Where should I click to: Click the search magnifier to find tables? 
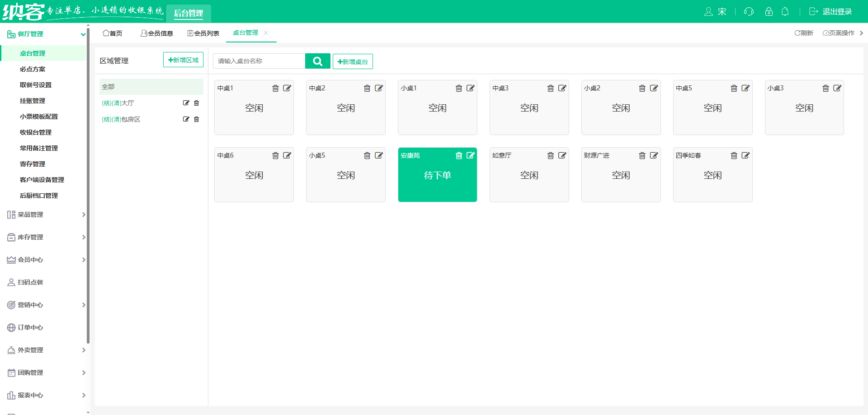317,61
